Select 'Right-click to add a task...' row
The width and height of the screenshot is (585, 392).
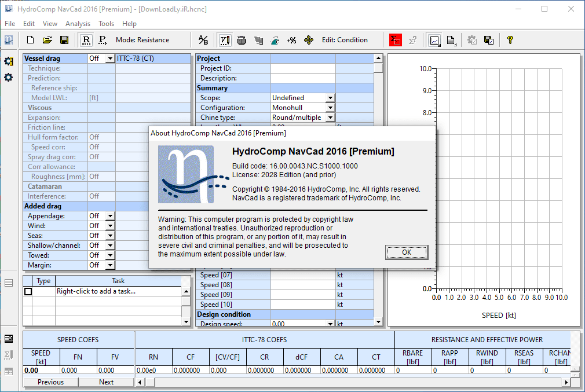coord(118,291)
